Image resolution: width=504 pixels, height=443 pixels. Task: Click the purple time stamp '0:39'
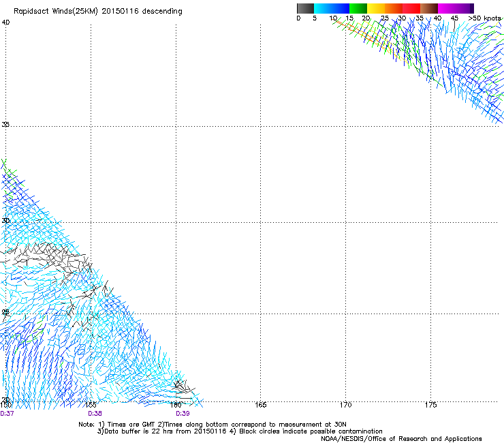(x=183, y=414)
